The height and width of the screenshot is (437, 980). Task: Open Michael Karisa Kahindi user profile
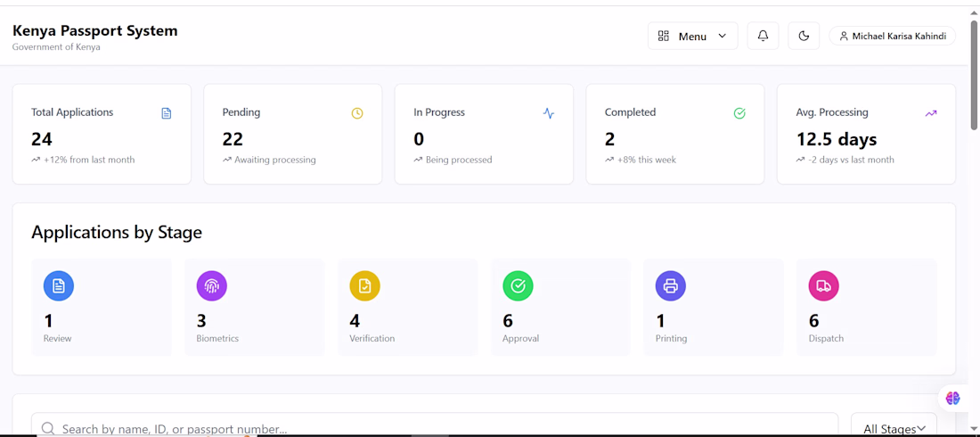pos(892,37)
